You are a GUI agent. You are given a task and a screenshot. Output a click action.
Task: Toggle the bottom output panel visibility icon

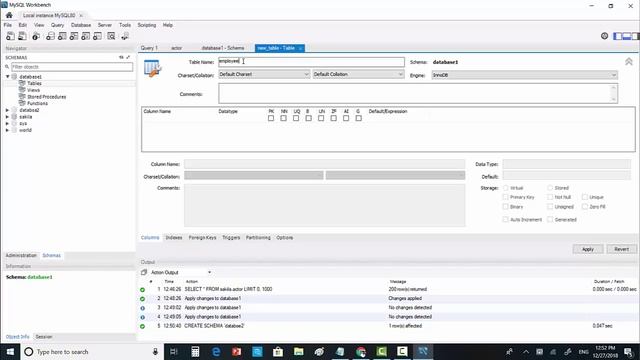pyautogui.click(x=627, y=36)
